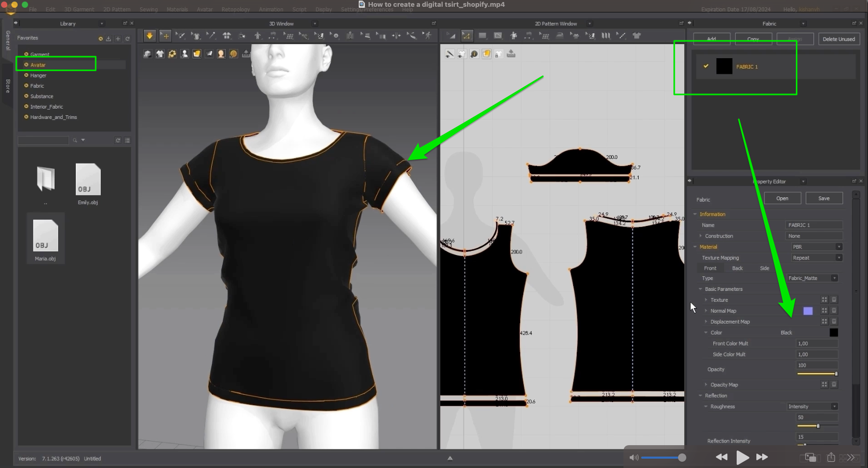868x468 pixels.
Task: Click the Steam iron tool in 2D toolbar
Action: tap(560, 36)
